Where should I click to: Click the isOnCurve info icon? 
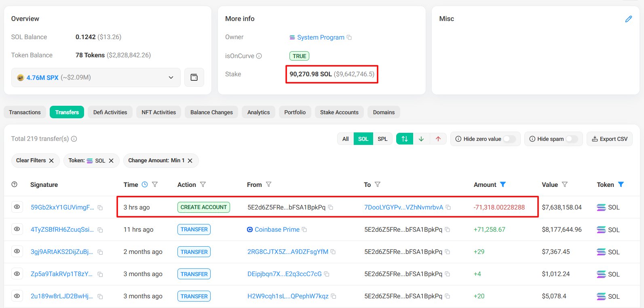[x=259, y=56]
